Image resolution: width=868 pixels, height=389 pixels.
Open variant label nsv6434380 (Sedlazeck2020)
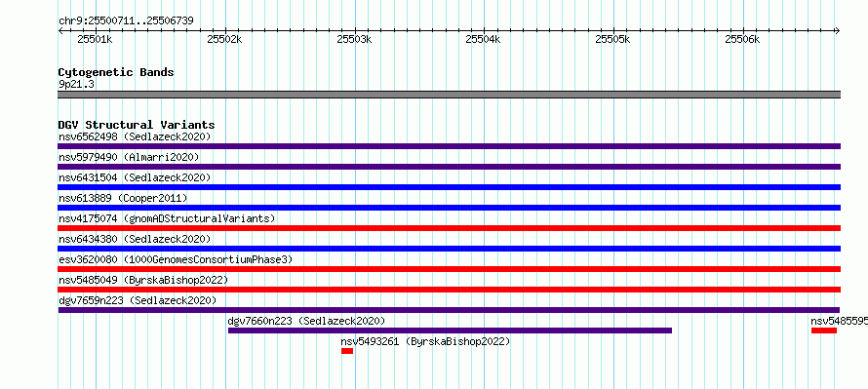(x=135, y=239)
